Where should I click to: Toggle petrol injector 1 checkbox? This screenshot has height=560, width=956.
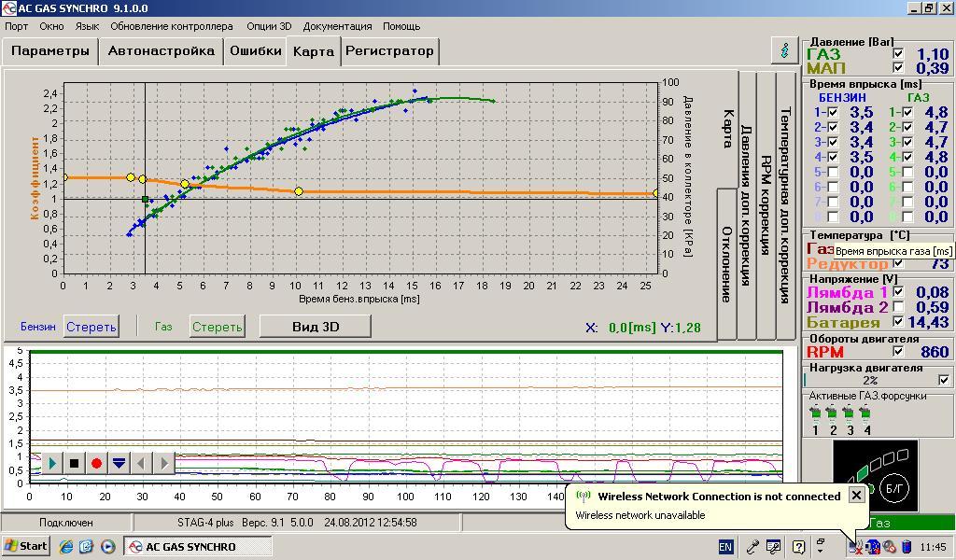point(833,112)
